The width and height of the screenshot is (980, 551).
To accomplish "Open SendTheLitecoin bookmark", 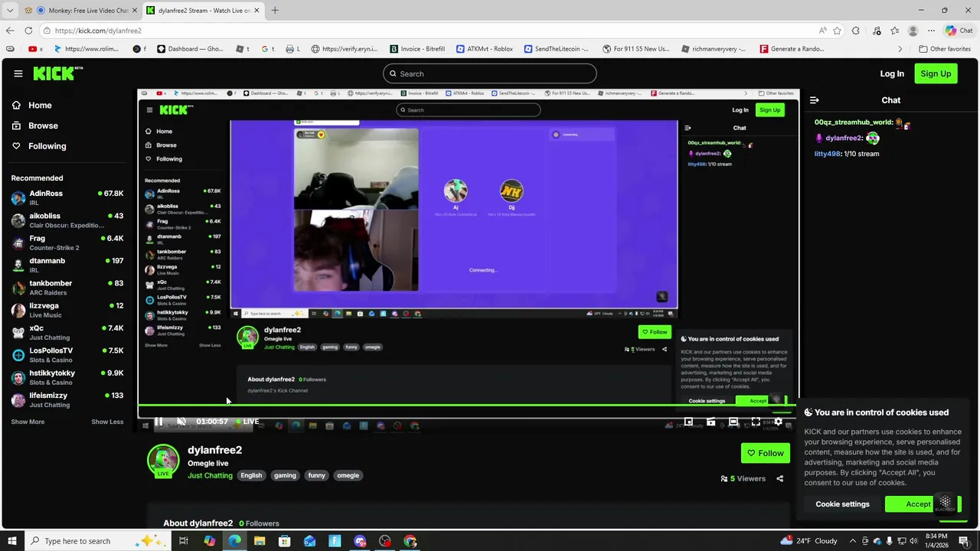I will 557,49.
